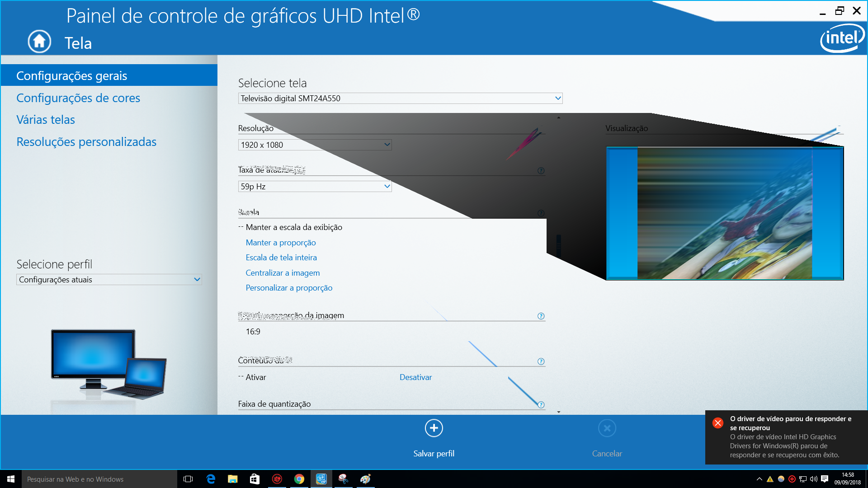Click the Visualização preview image

coord(725,213)
